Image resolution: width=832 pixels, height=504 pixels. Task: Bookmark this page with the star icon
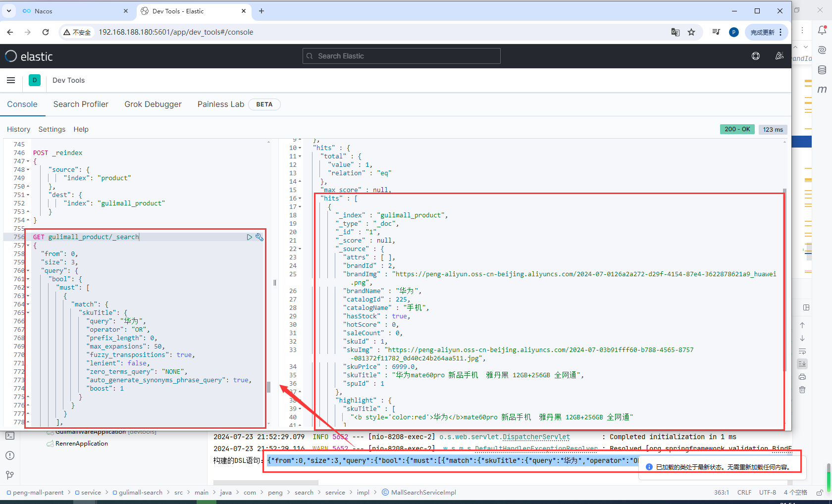tap(691, 32)
